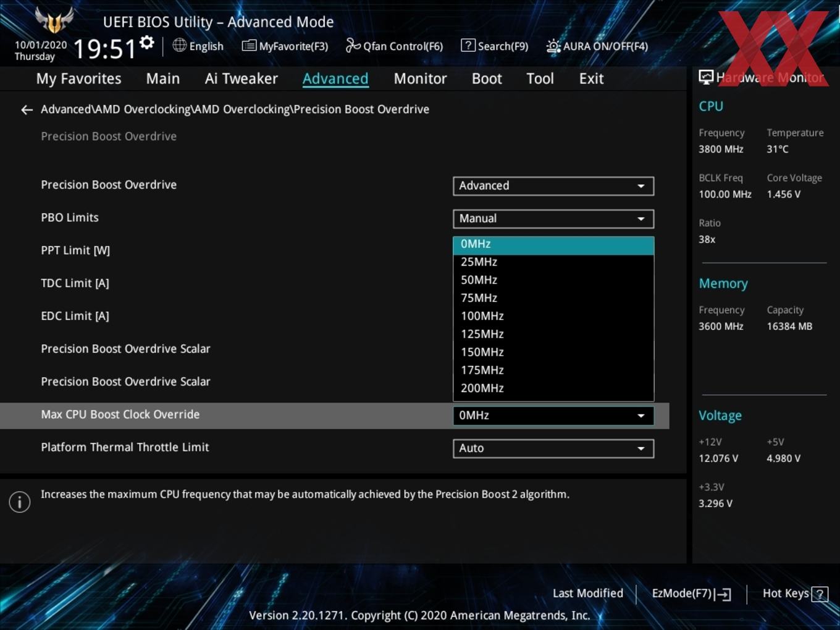Select 175MHz boost override option
840x630 pixels.
(x=553, y=370)
